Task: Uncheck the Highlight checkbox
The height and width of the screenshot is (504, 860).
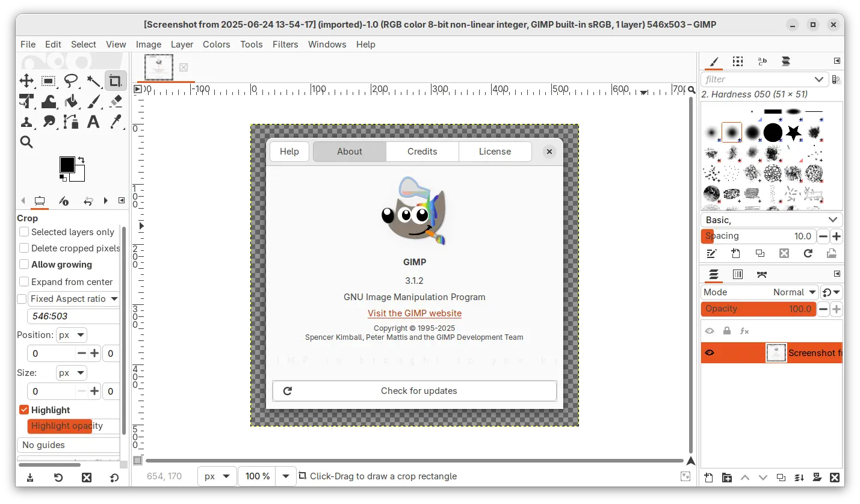Action: coord(24,410)
